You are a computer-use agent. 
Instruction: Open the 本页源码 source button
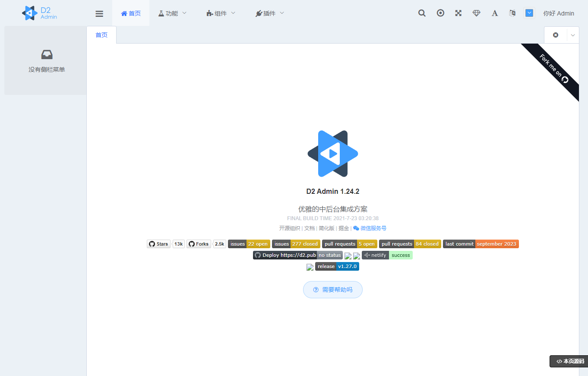coord(569,361)
